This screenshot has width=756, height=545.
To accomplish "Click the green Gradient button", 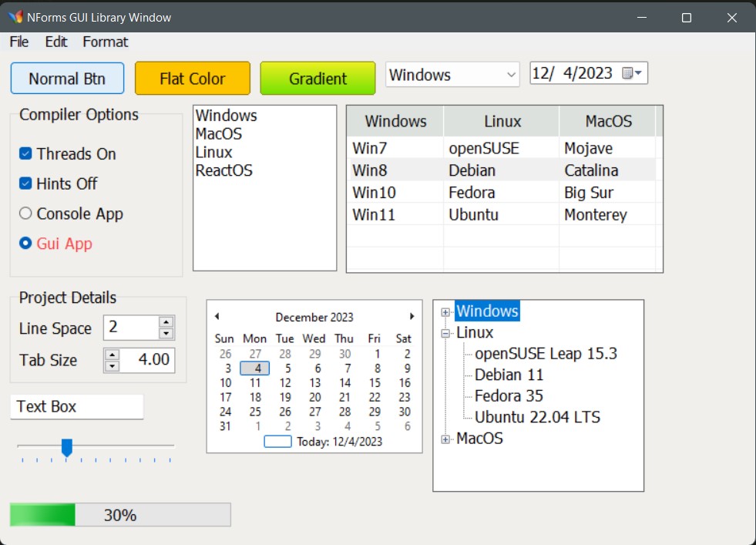I will pyautogui.click(x=318, y=78).
